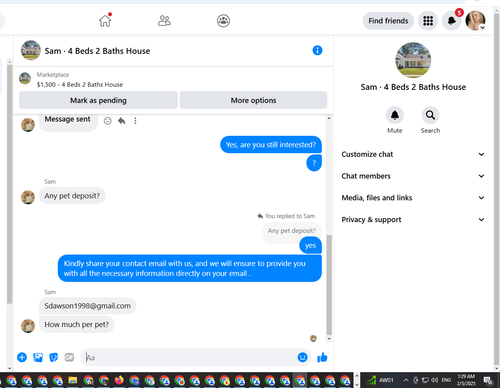Image resolution: width=500 pixels, height=388 pixels.
Task: Click the Sdawson1998@gmail.com message
Action: point(87,306)
